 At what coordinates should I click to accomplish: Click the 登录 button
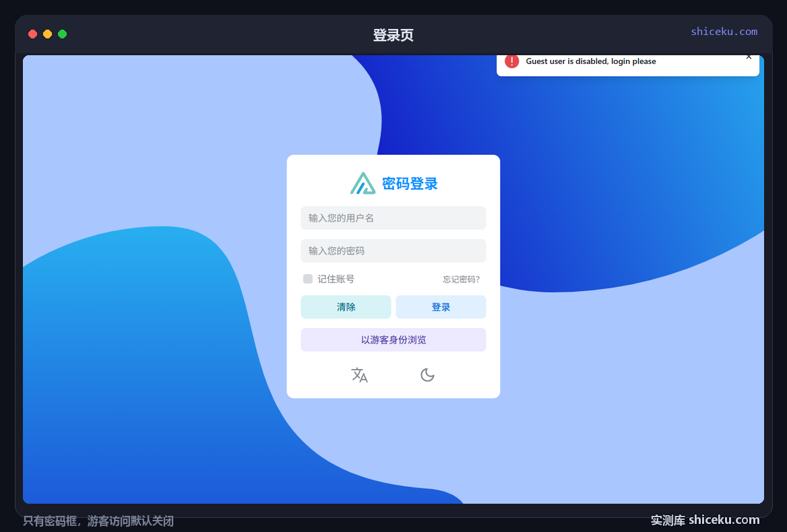coord(441,307)
